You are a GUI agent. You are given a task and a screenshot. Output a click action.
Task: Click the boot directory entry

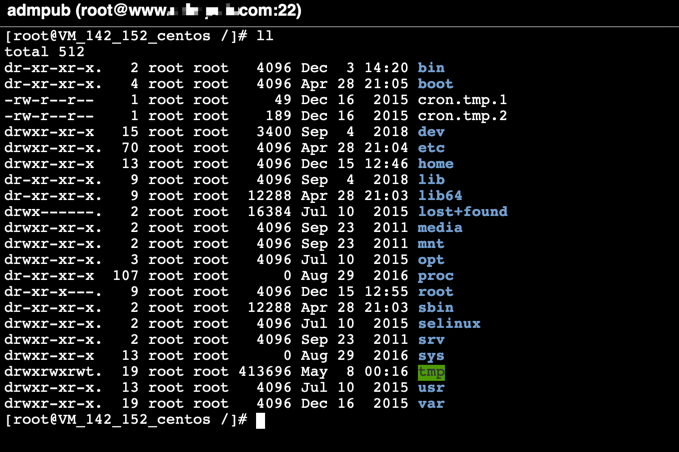[x=435, y=84]
